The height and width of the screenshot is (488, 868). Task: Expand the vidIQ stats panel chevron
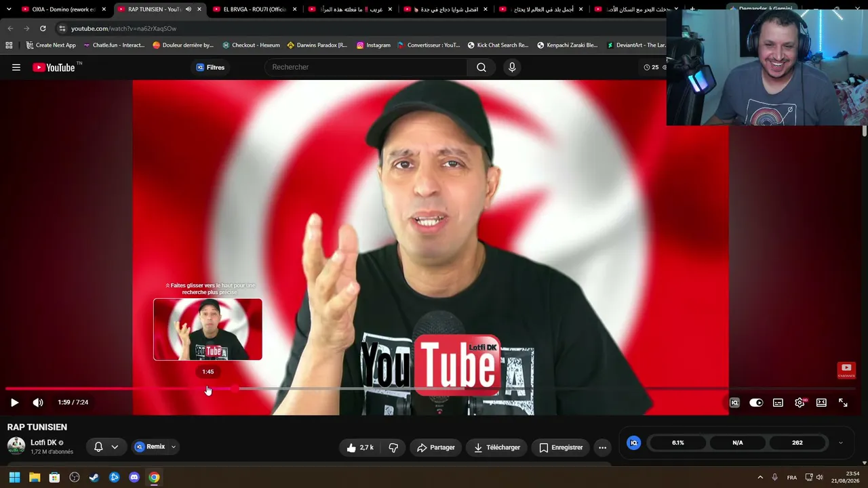point(840,443)
